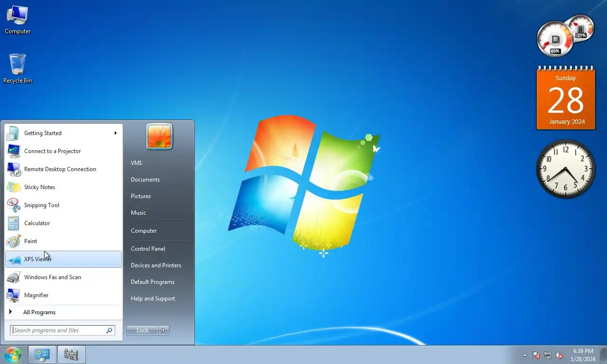Open Help and Support
Image resolution: width=607 pixels, height=364 pixels.
pos(153,299)
